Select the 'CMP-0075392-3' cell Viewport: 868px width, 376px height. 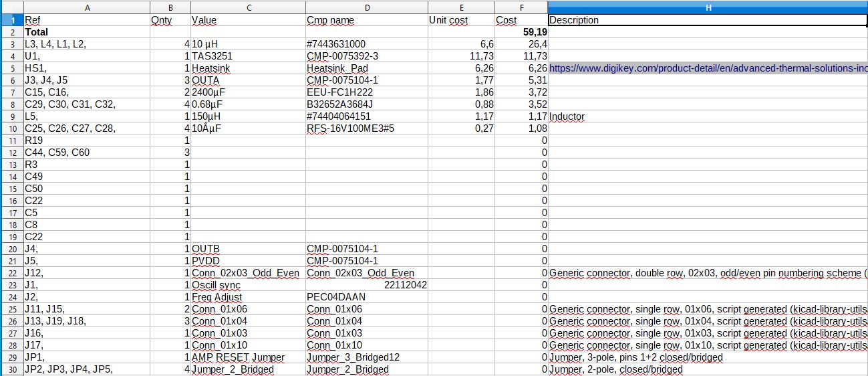367,56
